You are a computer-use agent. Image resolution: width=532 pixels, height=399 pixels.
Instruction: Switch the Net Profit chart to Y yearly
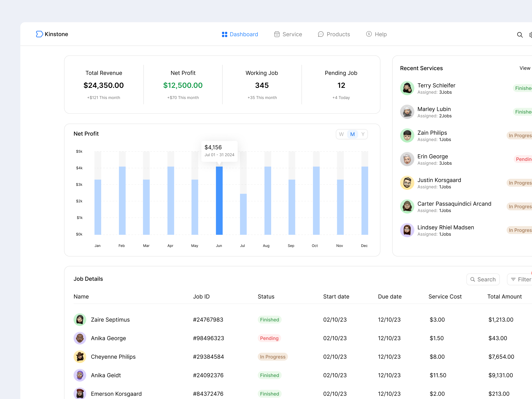tap(363, 134)
